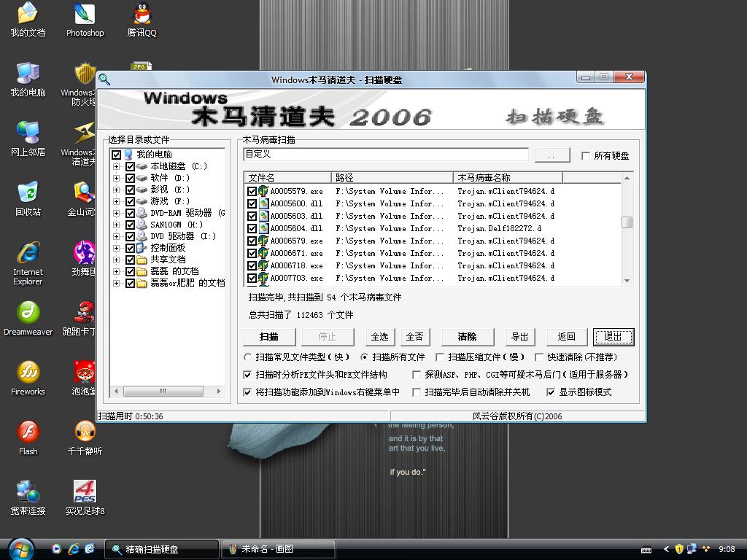Expand 控制面板 tree node
Viewport: 747px width, 560px height.
[x=116, y=248]
